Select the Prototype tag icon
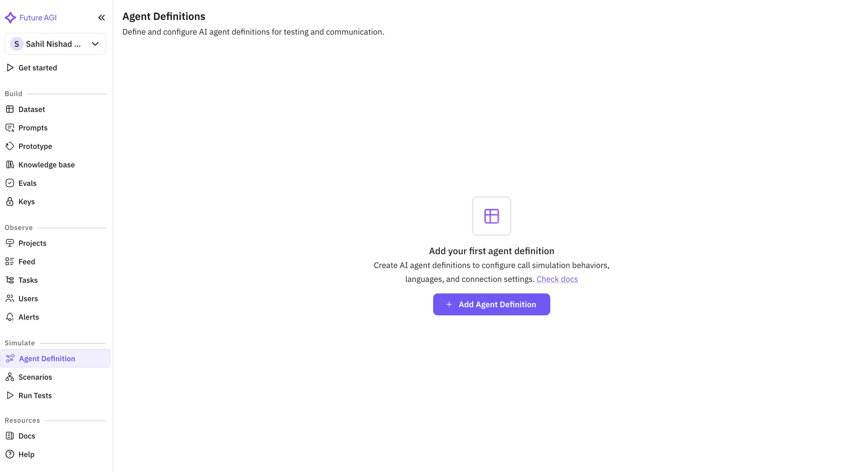This screenshot has width=868, height=472. point(10,146)
